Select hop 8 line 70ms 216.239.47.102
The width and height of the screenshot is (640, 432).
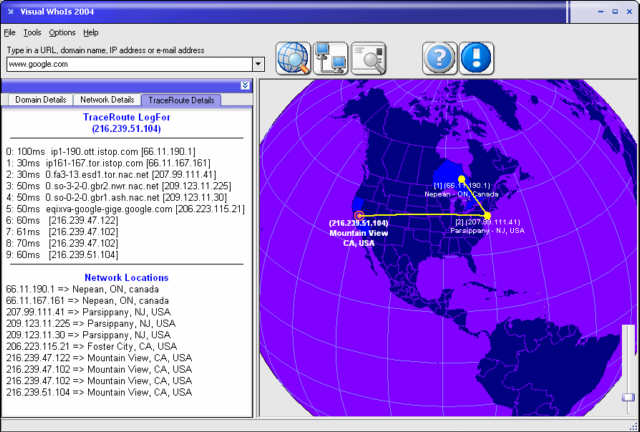pyautogui.click(x=62, y=243)
